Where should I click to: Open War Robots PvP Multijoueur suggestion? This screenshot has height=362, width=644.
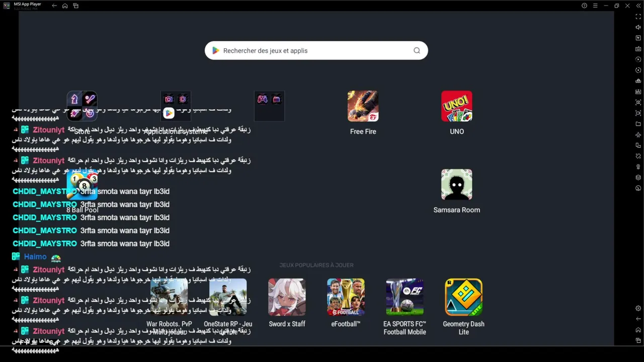[169, 297]
